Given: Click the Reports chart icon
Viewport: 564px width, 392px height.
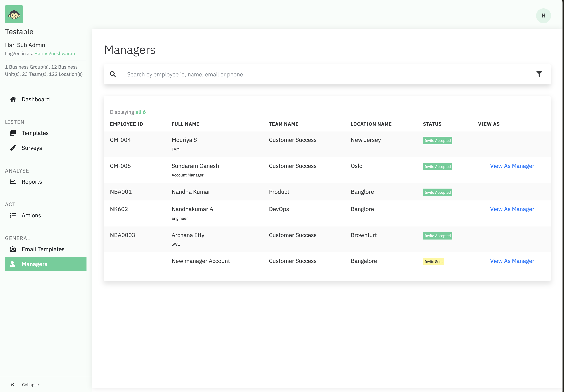Looking at the screenshot, I should tap(13, 182).
